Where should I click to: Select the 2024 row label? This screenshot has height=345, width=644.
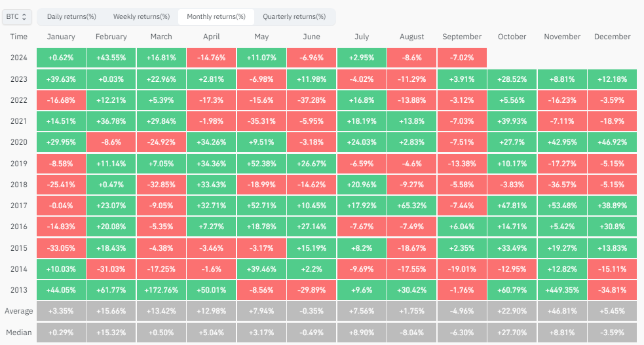19,58
